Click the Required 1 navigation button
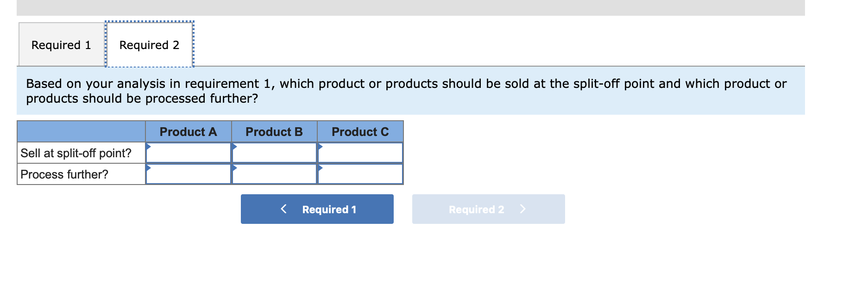 pyautogui.click(x=317, y=209)
